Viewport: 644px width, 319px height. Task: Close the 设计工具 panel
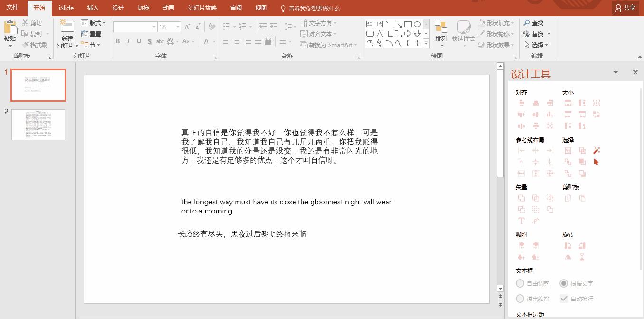click(x=635, y=72)
